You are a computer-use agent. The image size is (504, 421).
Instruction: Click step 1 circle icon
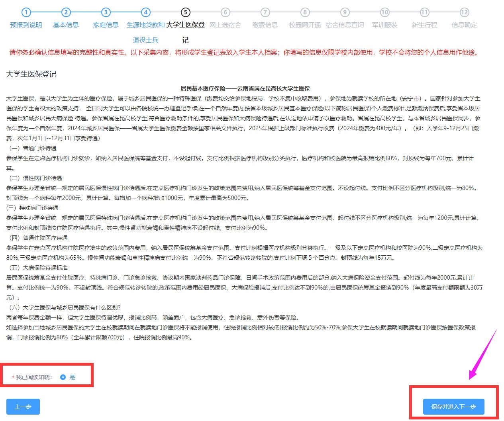point(26,12)
